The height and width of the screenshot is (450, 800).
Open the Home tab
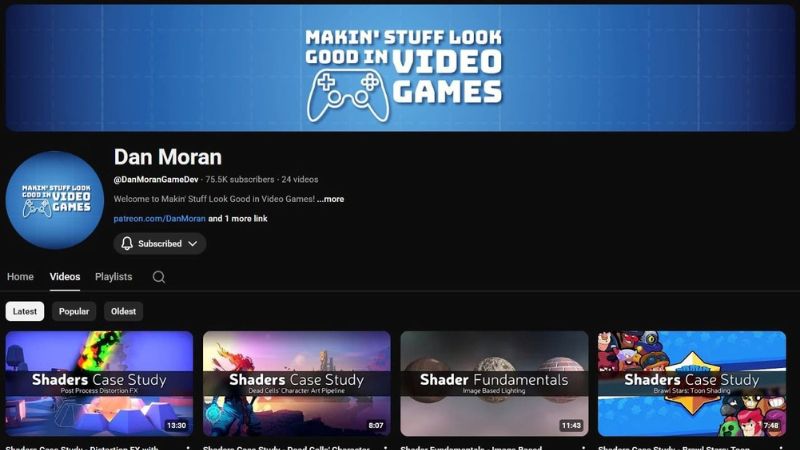tap(20, 277)
